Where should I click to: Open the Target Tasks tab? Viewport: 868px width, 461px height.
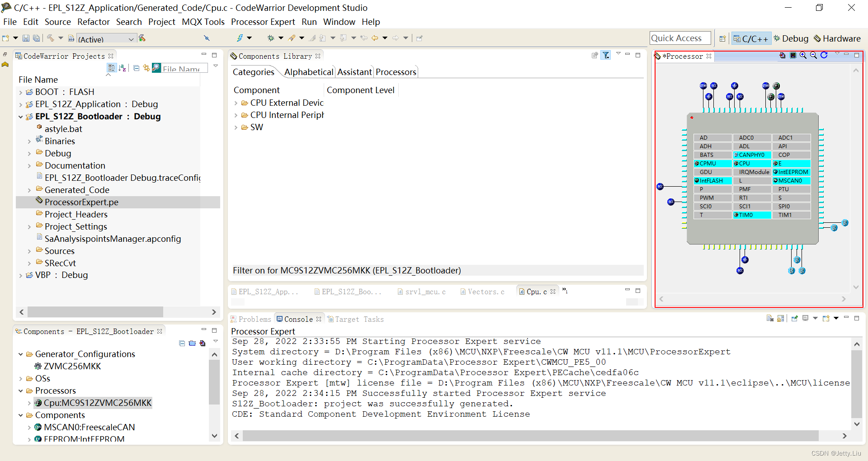point(355,319)
